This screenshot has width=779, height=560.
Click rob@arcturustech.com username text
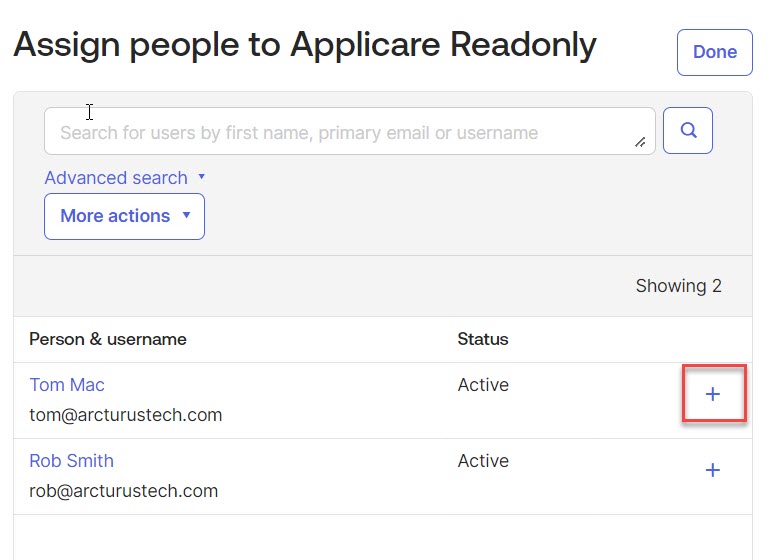[x=123, y=491]
